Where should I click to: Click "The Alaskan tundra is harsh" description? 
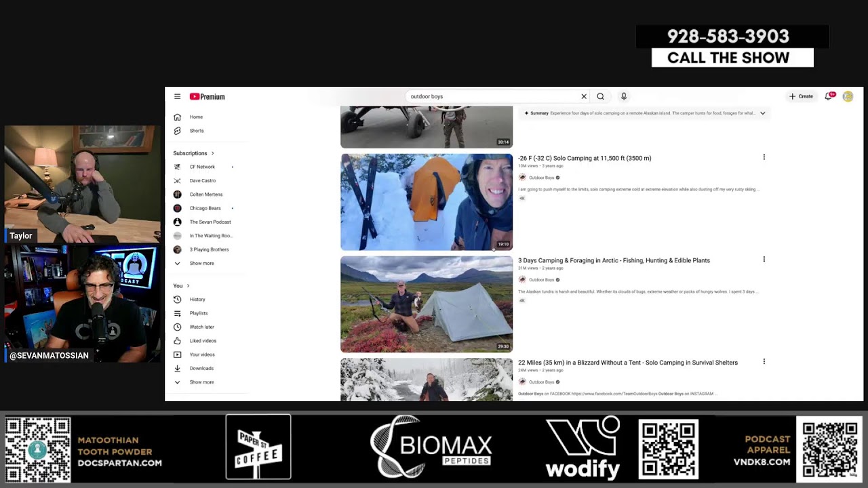point(638,291)
